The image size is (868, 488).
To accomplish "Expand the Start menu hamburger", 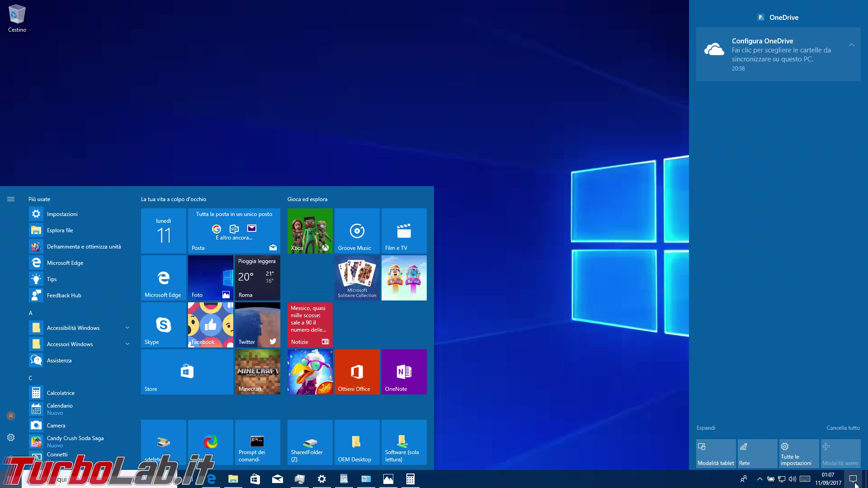I will 11,199.
